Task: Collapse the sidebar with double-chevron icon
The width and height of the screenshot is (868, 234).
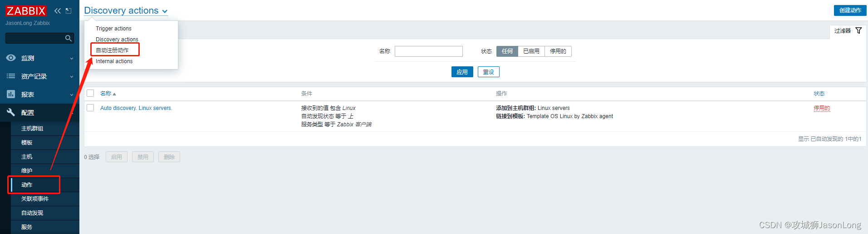Action: tap(58, 11)
